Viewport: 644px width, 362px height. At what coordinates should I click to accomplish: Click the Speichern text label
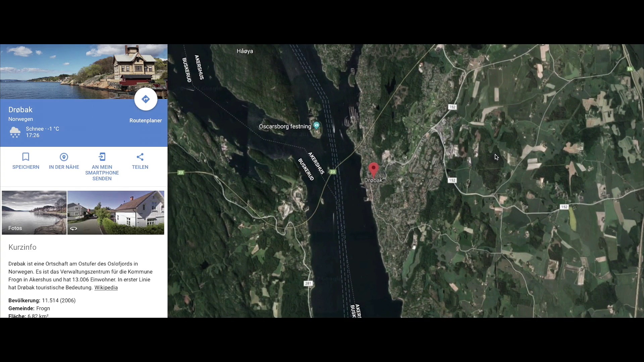point(26,167)
